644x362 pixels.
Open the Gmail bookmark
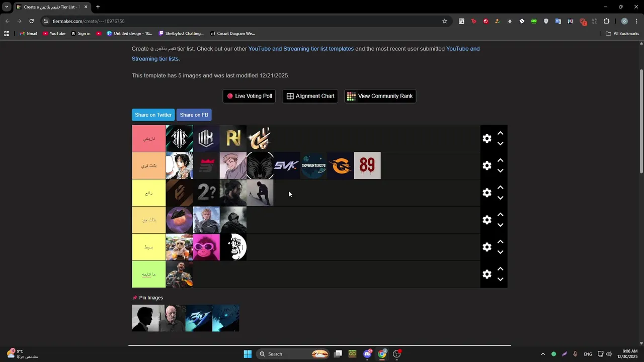[x=28, y=34]
